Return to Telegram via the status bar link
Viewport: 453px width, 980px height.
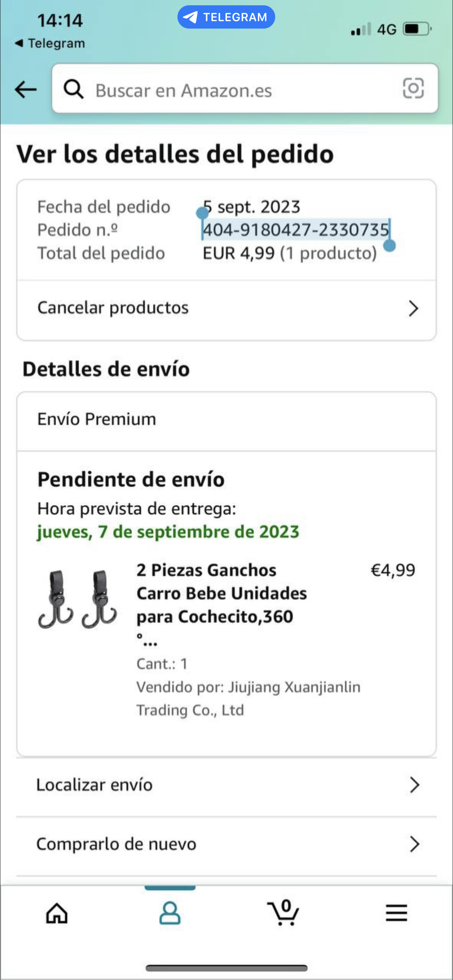coord(50,43)
